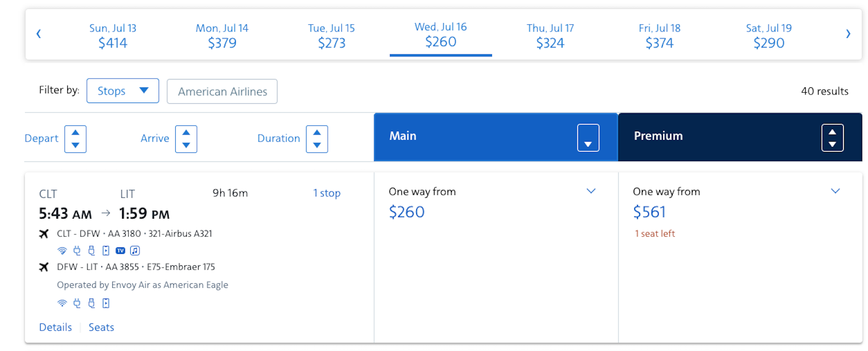This screenshot has height=351, width=868.
Task: Click the airplane icon beside DFW - LIT
Action: (x=44, y=267)
